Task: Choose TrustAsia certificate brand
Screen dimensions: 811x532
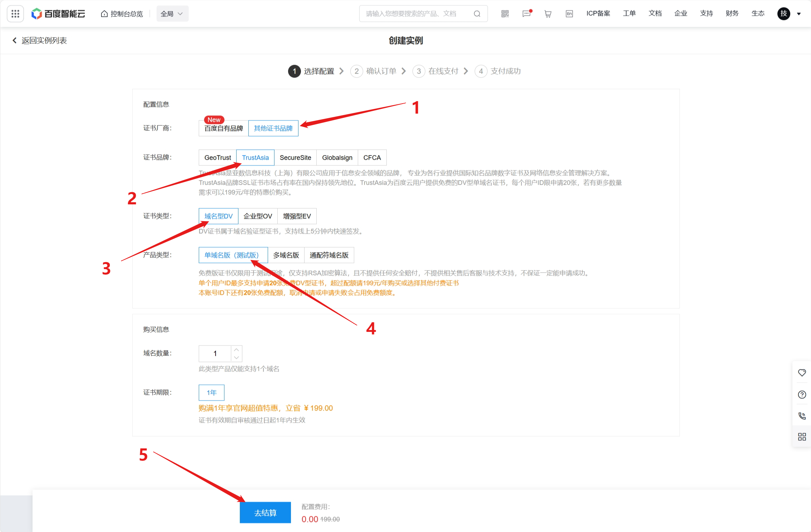Action: pyautogui.click(x=255, y=158)
